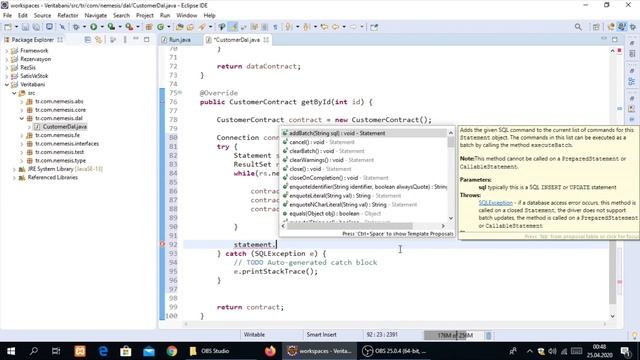This screenshot has height=360, width=640.
Task: Open Google Chrome from the taskbar
Action: click(x=171, y=351)
